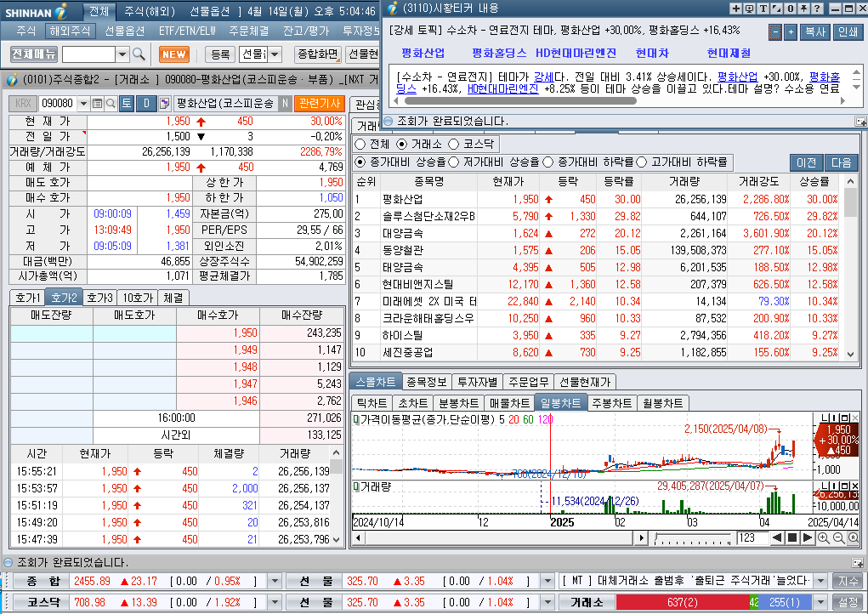
Task: Open dropdown of the 전체메뉴 search box
Action: click(122, 54)
